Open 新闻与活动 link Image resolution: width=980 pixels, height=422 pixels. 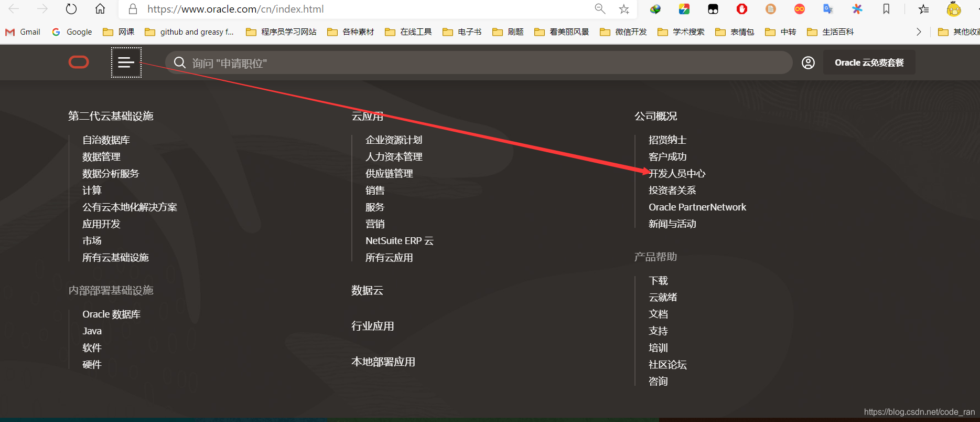pyautogui.click(x=672, y=224)
